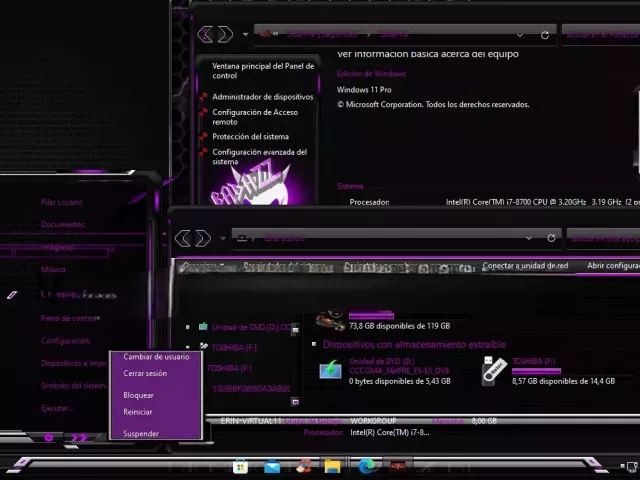Open Microsoft Store from the taskbar
The width and height of the screenshot is (640, 480).
coord(240,467)
